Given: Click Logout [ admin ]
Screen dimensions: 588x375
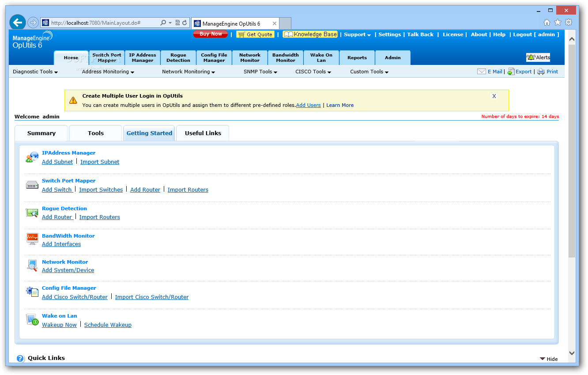Looking at the screenshot, I should [536, 34].
